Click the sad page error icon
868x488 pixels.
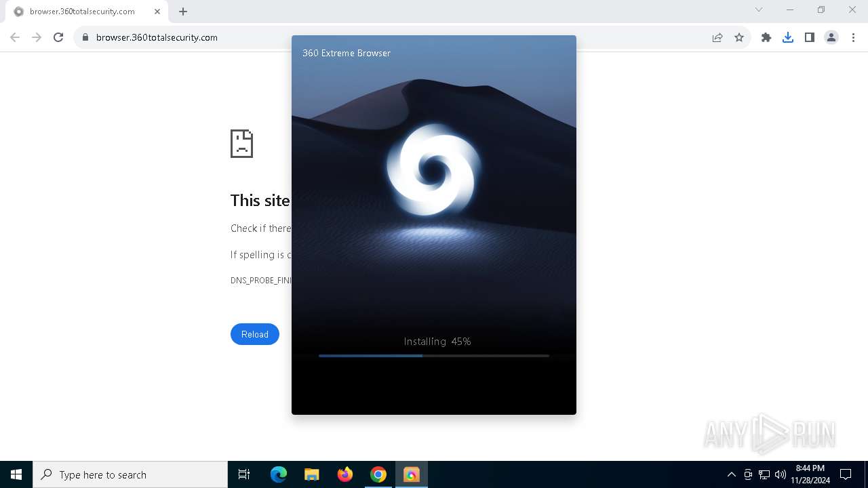pyautogui.click(x=241, y=144)
